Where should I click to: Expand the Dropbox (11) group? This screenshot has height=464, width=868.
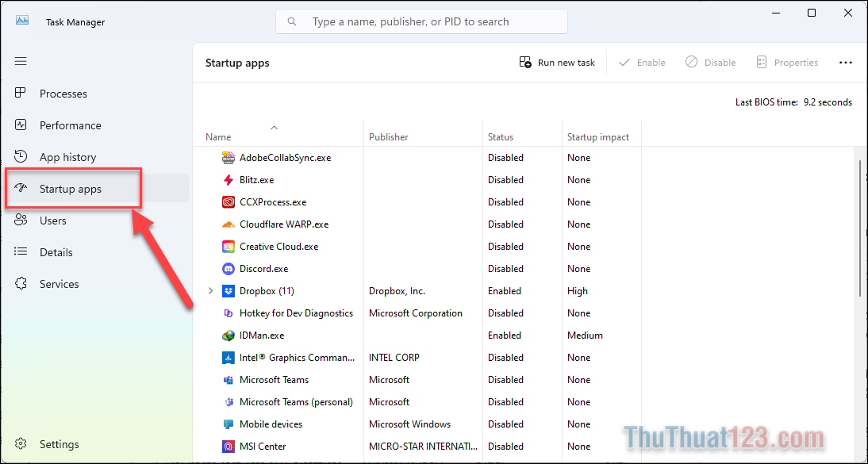pos(210,290)
